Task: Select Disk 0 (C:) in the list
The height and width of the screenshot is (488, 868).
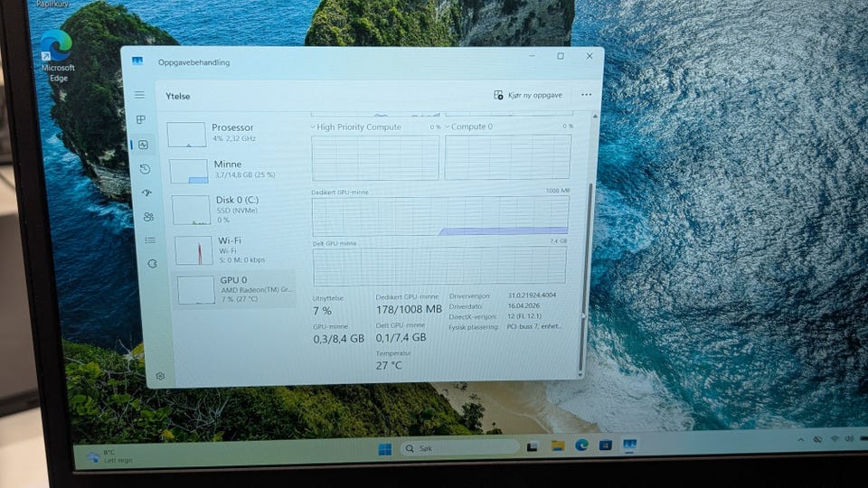Action: pyautogui.click(x=234, y=209)
